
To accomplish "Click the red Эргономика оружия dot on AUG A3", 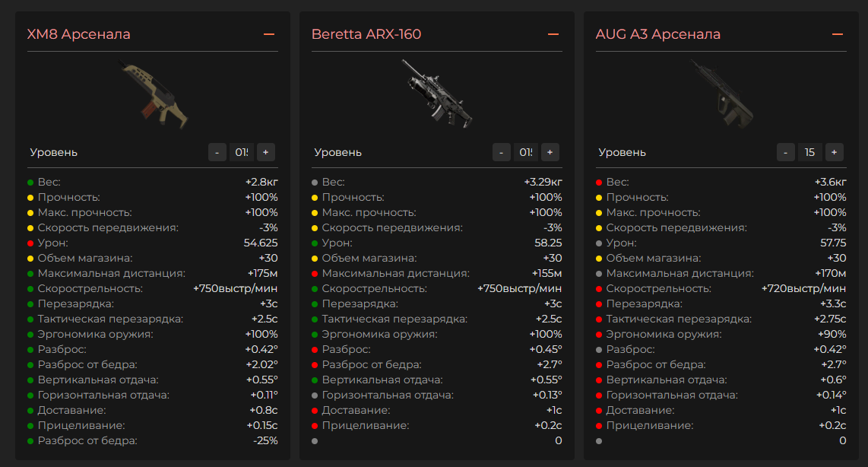I will coord(599,335).
